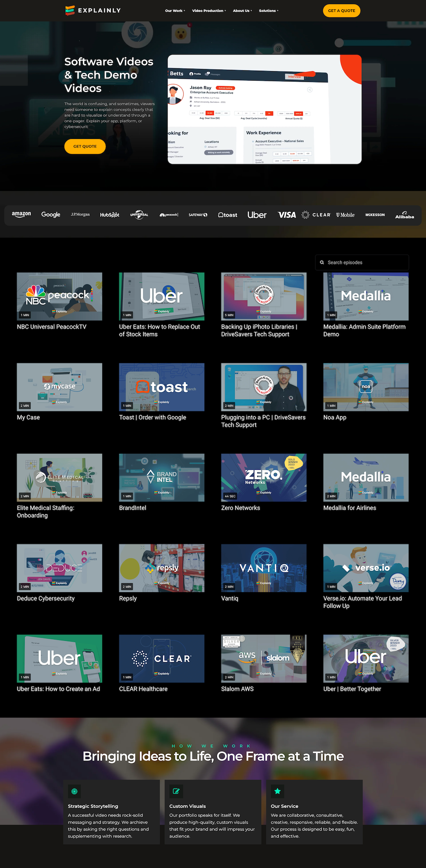This screenshot has height=868, width=426.
Task: Click the Amazon logo in client strip
Action: pos(21,214)
